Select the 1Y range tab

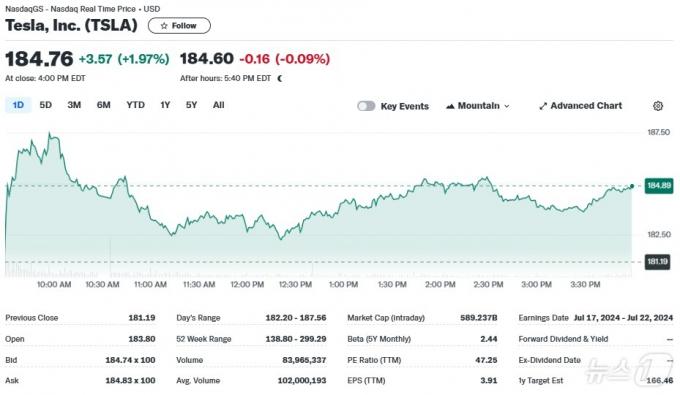165,105
